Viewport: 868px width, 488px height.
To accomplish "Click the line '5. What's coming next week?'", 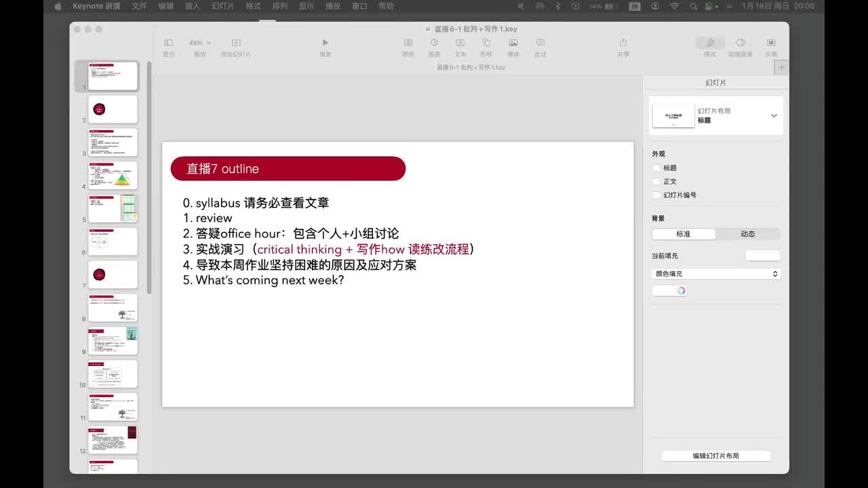I will tap(263, 280).
